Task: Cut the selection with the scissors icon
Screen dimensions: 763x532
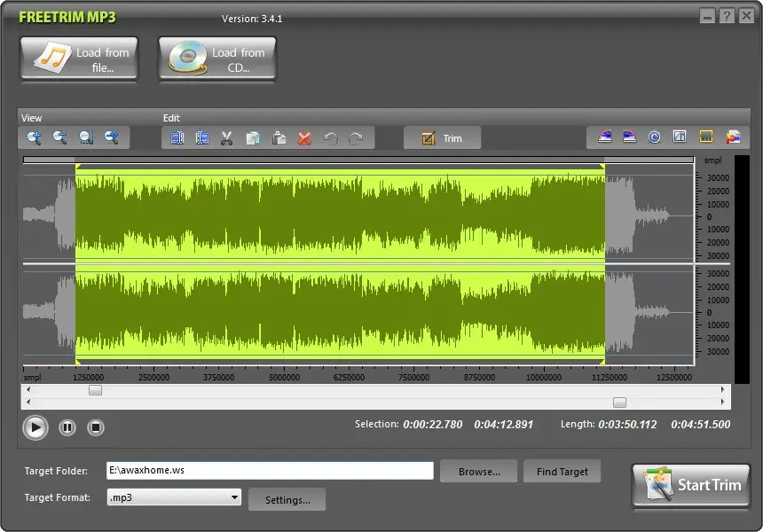Action: pos(227,138)
